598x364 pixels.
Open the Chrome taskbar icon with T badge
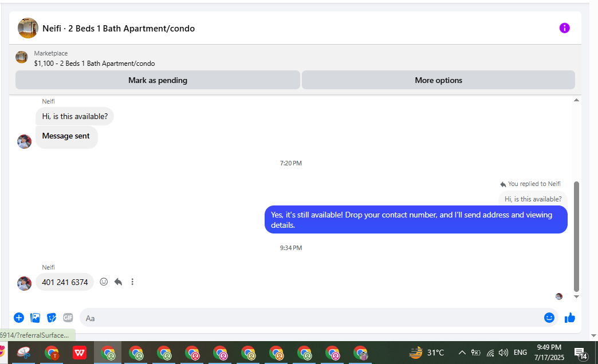click(x=52, y=353)
